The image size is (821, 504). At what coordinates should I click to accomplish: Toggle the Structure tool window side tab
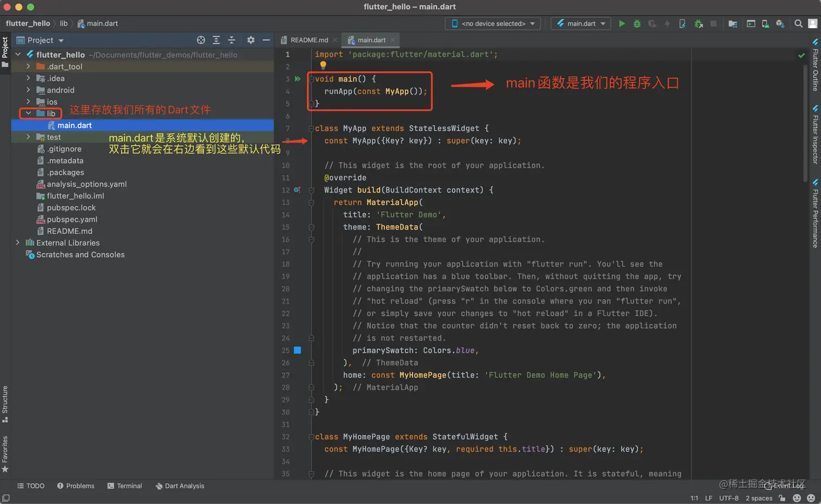[x=5, y=404]
